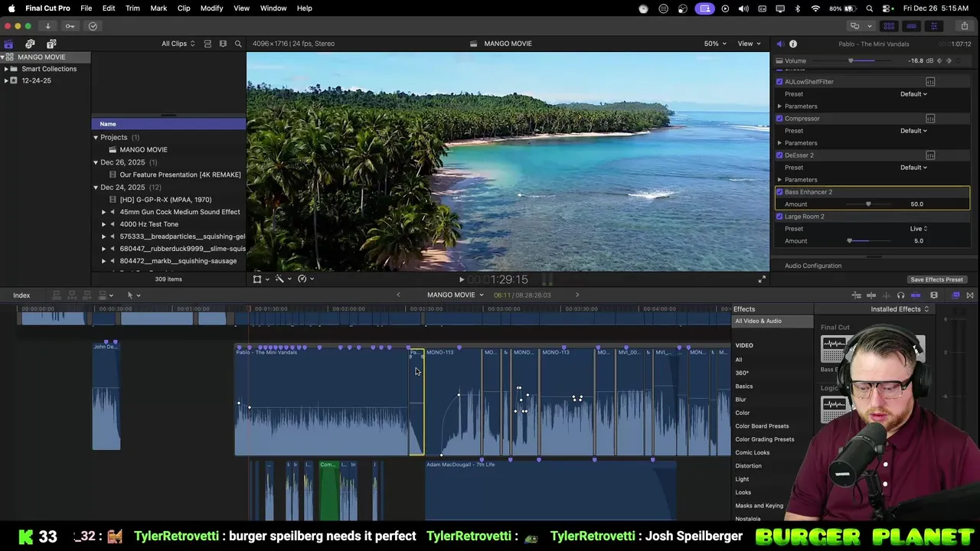This screenshot has height=551, width=980.
Task: Open the AULowShelfFilter effect editor icon
Action: tap(930, 82)
